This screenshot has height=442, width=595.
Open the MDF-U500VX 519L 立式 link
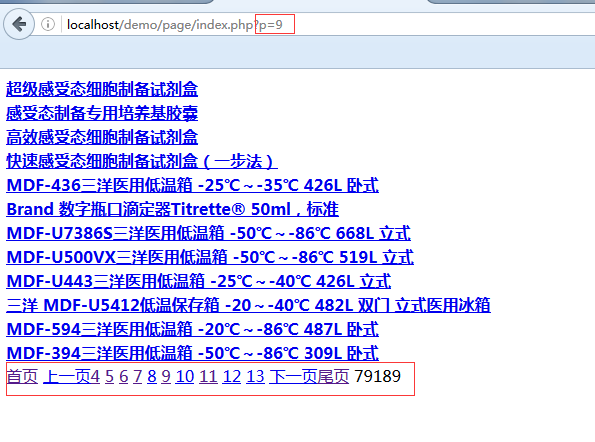(x=210, y=257)
